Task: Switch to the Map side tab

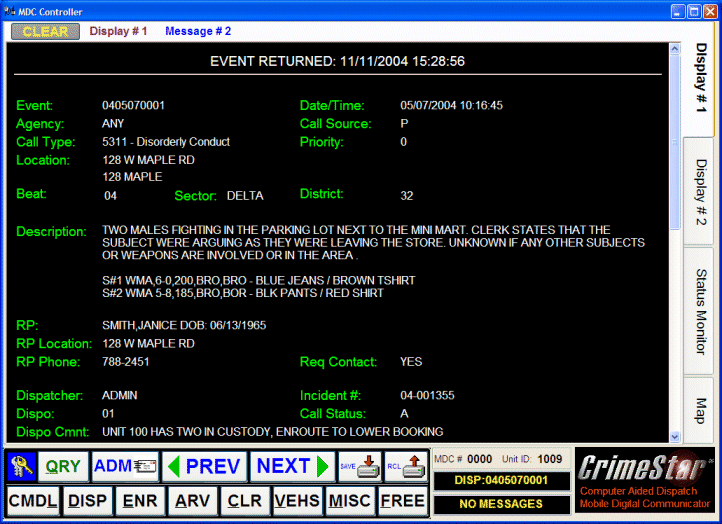Action: coord(700,410)
